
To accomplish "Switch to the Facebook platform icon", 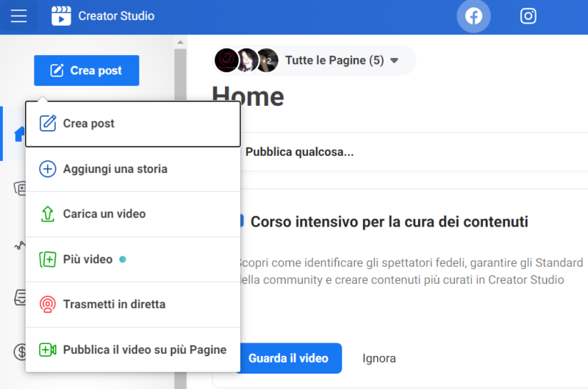I will [473, 16].
